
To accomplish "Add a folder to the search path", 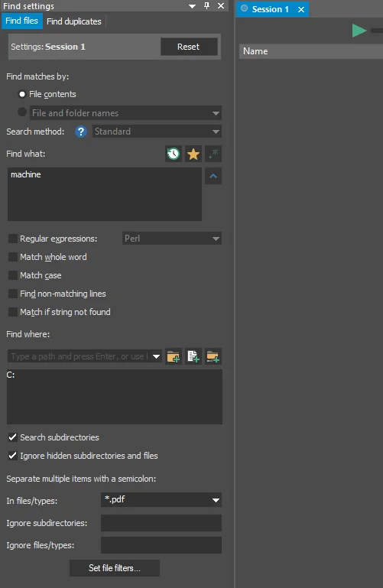I will [x=174, y=356].
